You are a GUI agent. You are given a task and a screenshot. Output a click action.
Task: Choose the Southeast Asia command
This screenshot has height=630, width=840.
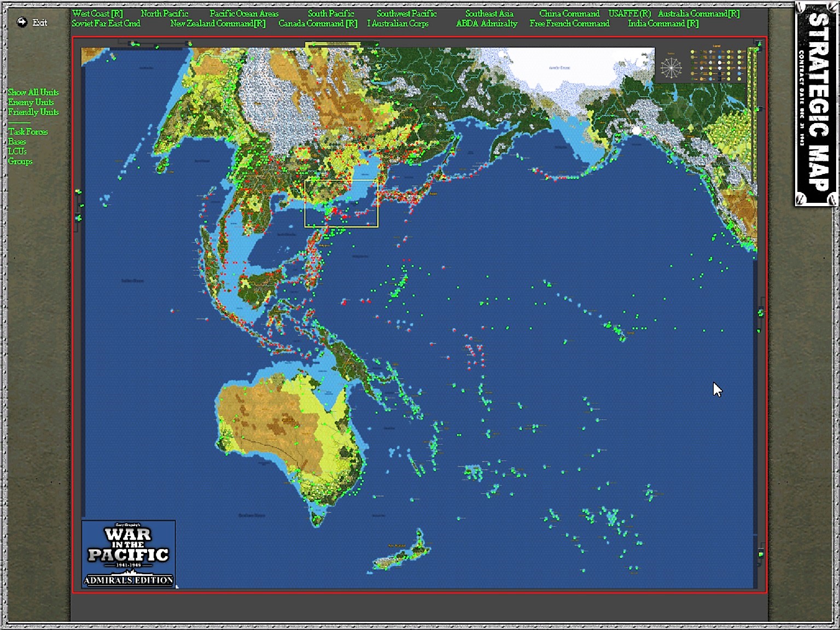[489, 14]
